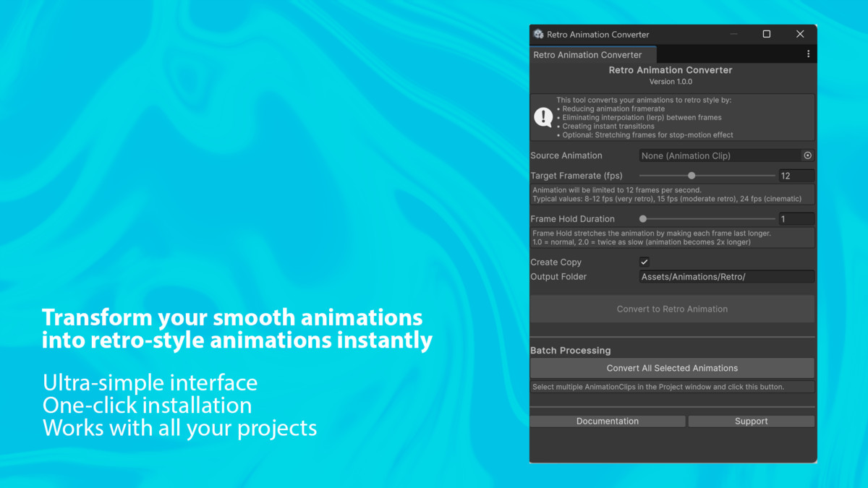Click the batch selection hint text
This screenshot has width=868, height=488.
click(672, 386)
